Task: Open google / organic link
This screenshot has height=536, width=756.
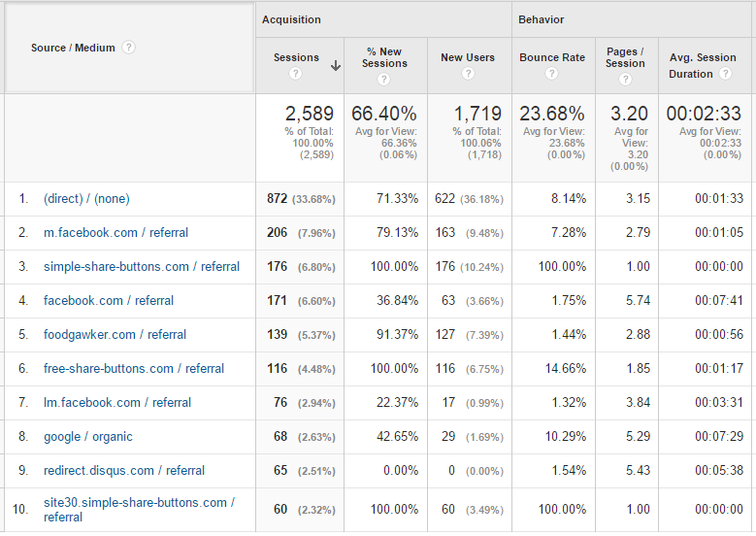Action: (87, 437)
